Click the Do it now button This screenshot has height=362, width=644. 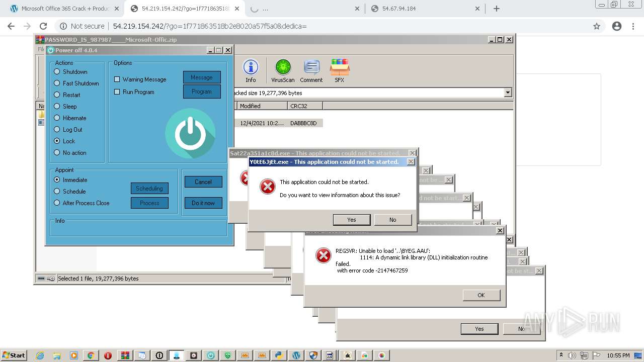[x=203, y=203]
